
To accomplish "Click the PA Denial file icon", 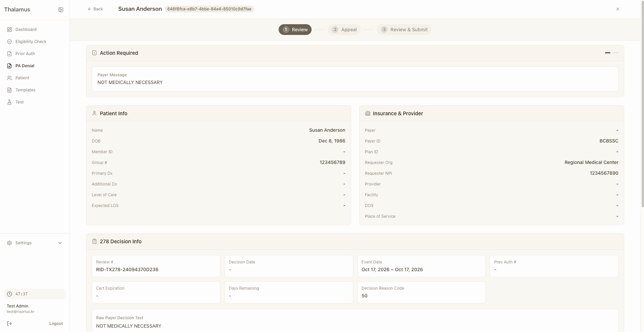I will pyautogui.click(x=9, y=66).
